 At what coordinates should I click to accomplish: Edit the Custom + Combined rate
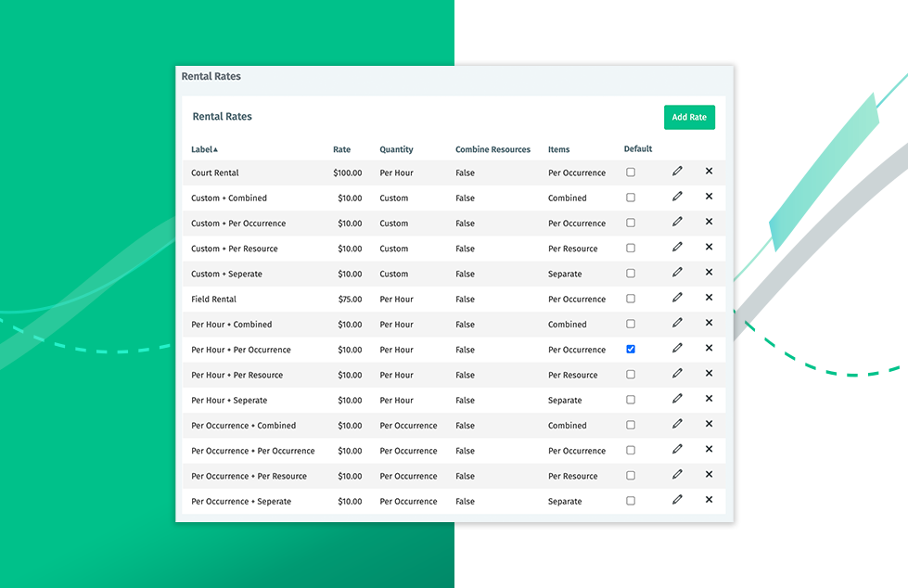tap(677, 197)
